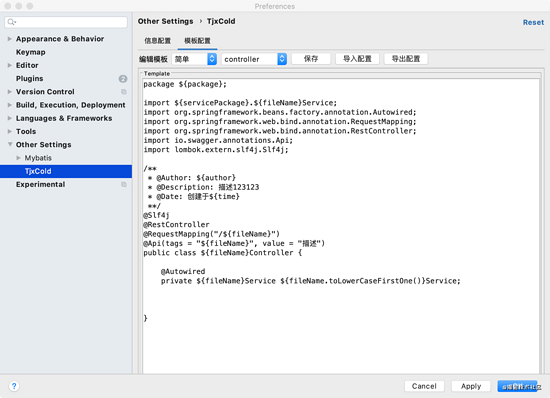
Task: Click the search magnifier icon
Action: coord(11,22)
